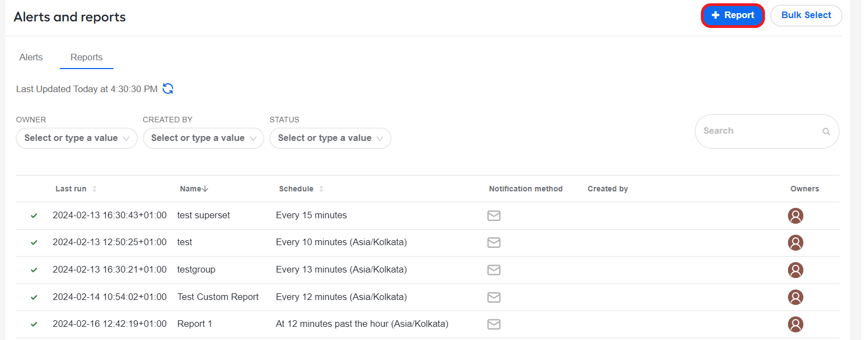Click last run '2024-02-13 16:30:43+01:00'
This screenshot has width=868, height=340.
(x=110, y=216)
